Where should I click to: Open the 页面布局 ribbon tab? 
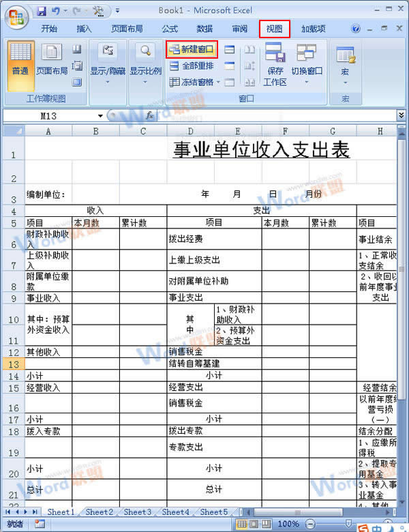click(x=127, y=29)
